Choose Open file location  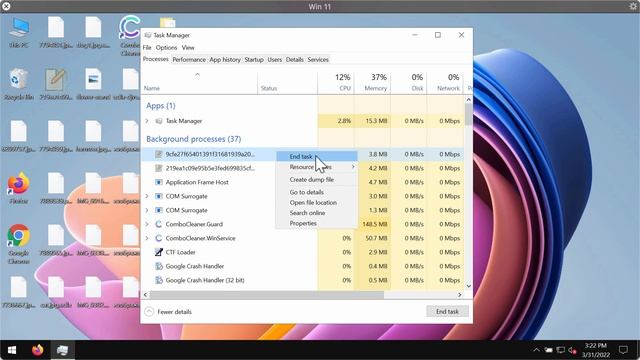[x=317, y=202]
